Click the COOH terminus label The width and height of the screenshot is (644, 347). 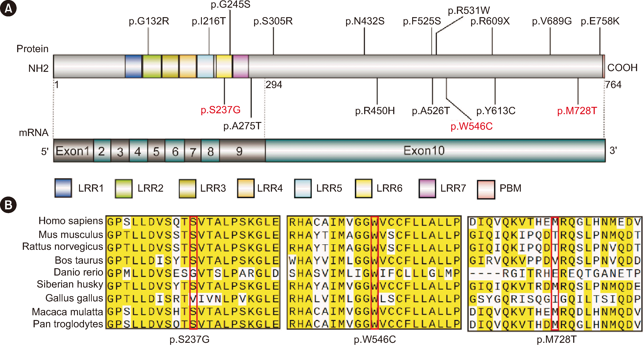click(x=622, y=67)
